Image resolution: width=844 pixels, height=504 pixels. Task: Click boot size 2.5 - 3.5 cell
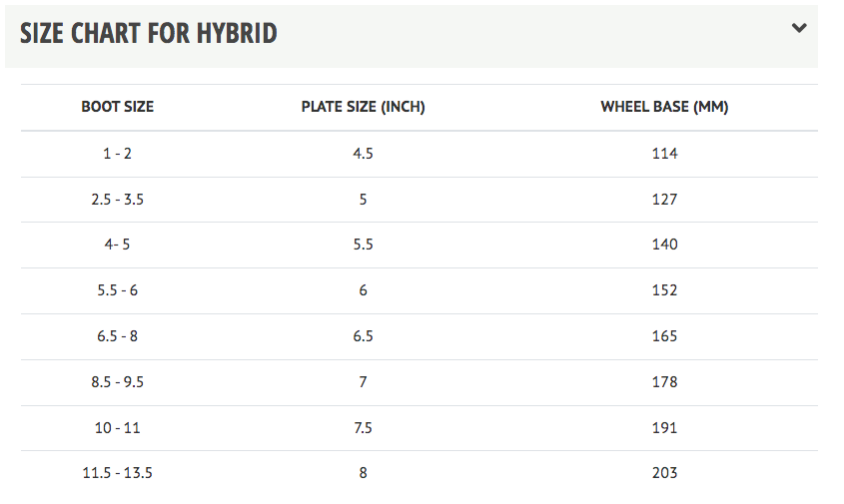point(117,200)
